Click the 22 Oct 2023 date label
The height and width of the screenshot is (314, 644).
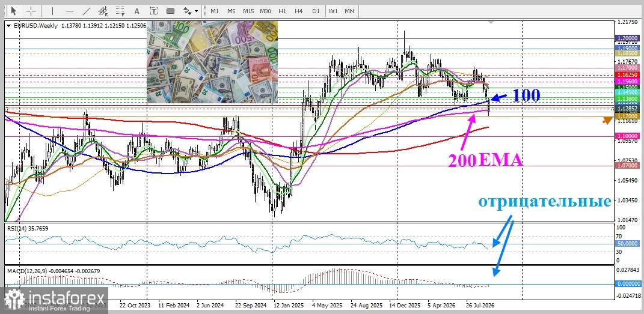pos(135,306)
